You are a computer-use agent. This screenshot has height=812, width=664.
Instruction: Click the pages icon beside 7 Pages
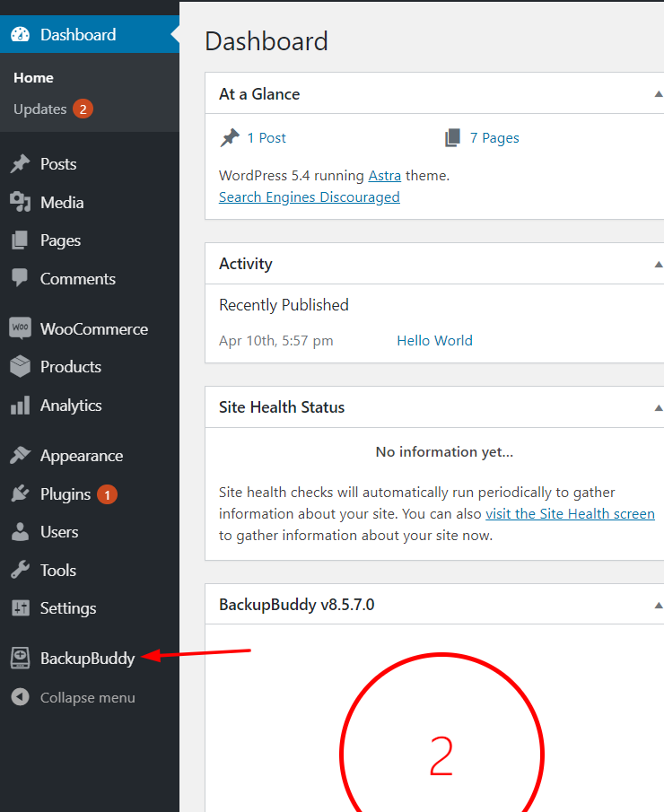click(452, 138)
